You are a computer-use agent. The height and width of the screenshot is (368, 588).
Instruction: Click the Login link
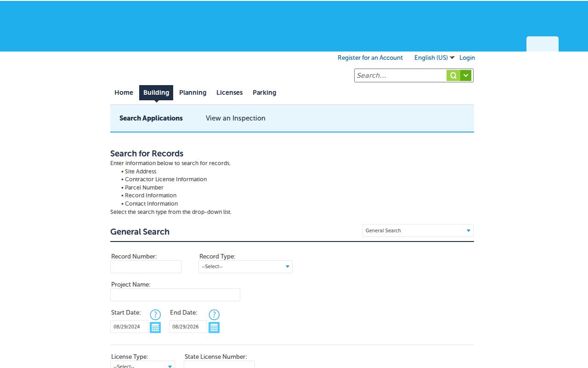click(x=467, y=57)
